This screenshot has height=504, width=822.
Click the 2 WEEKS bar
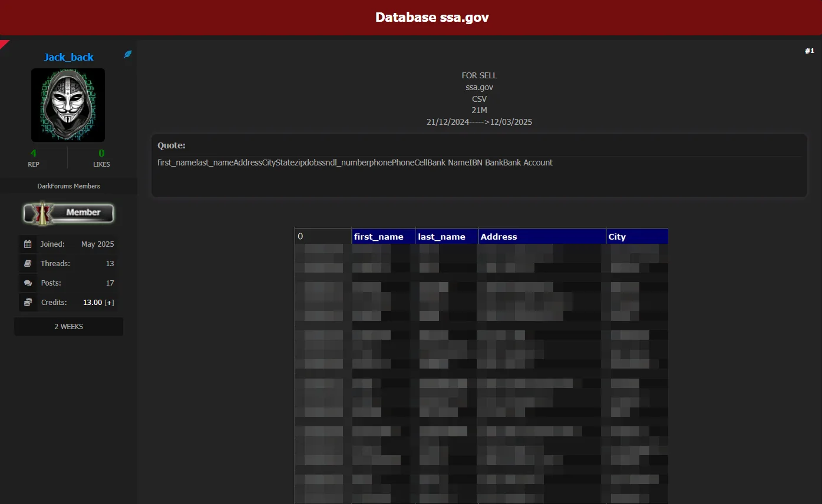69,327
